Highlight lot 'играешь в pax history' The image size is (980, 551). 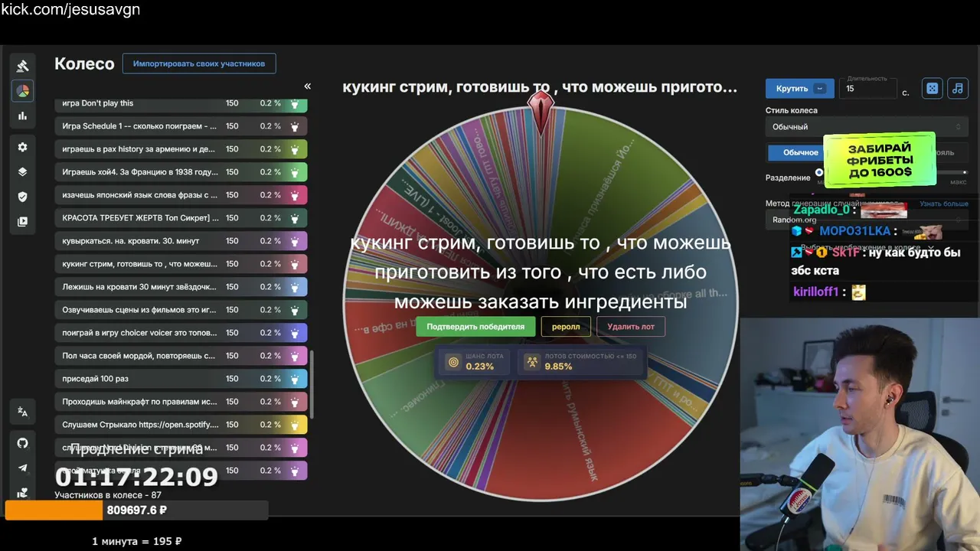click(295, 149)
